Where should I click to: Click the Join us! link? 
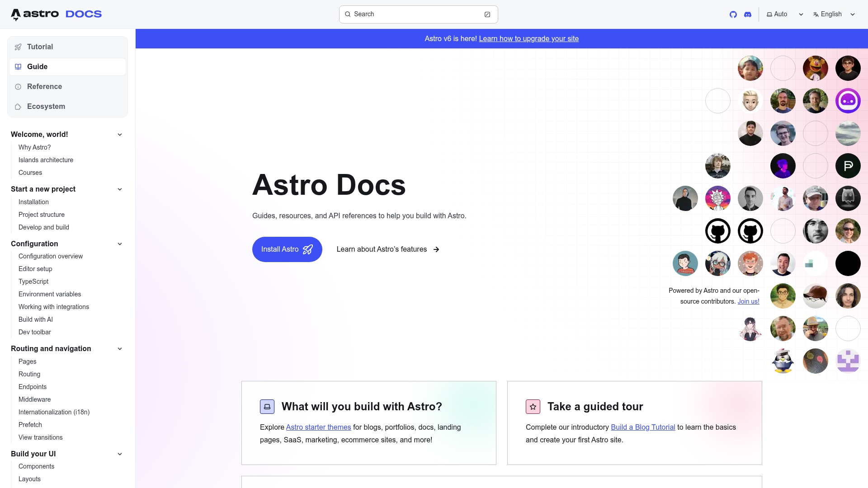(x=749, y=301)
